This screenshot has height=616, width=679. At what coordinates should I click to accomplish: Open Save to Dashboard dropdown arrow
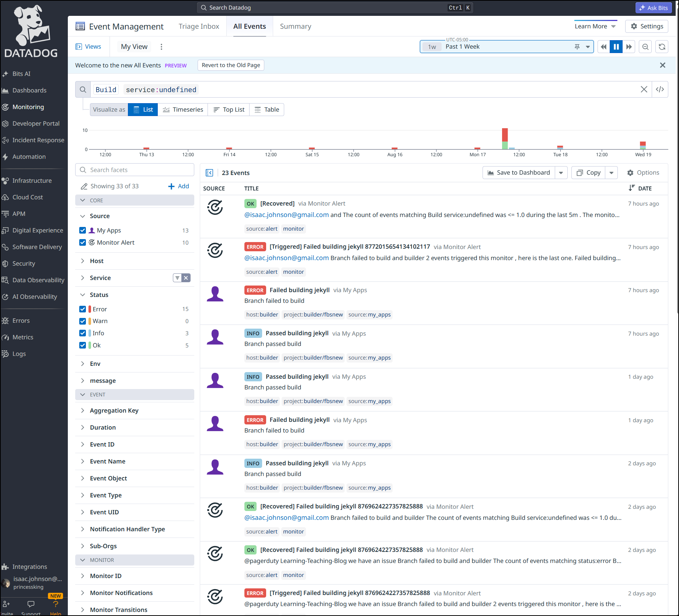[561, 173]
